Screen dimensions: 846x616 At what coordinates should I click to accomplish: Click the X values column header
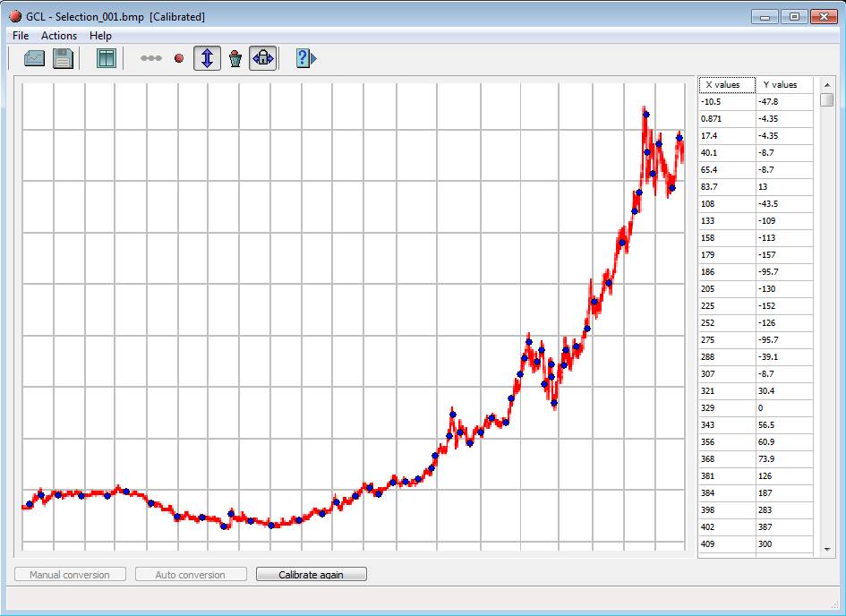[727, 85]
